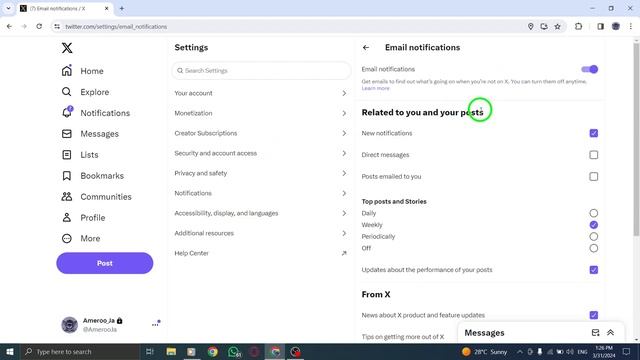Expand Accessibility, display, and languages
Viewport: 640px width, 360px height.
260,213
